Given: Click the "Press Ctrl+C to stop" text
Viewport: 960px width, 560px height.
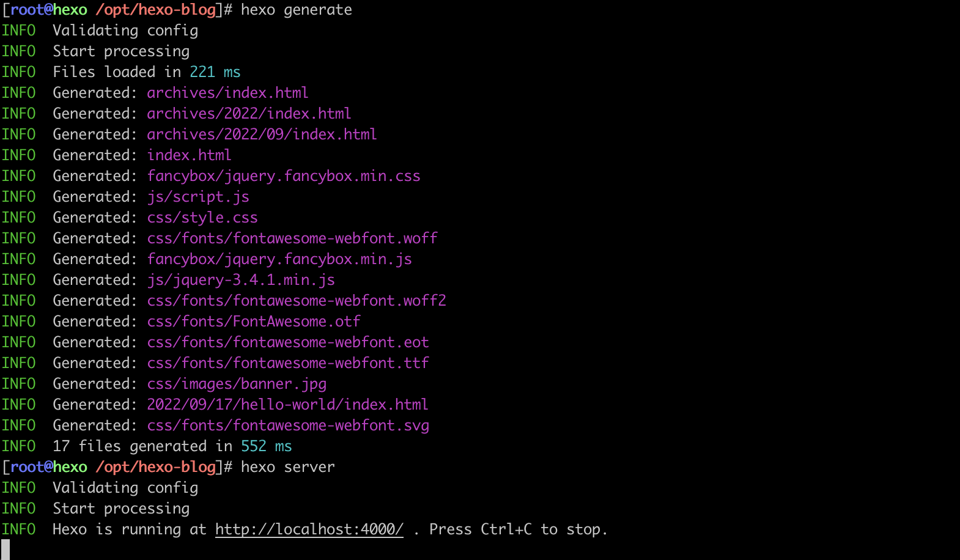Looking at the screenshot, I should point(518,529).
